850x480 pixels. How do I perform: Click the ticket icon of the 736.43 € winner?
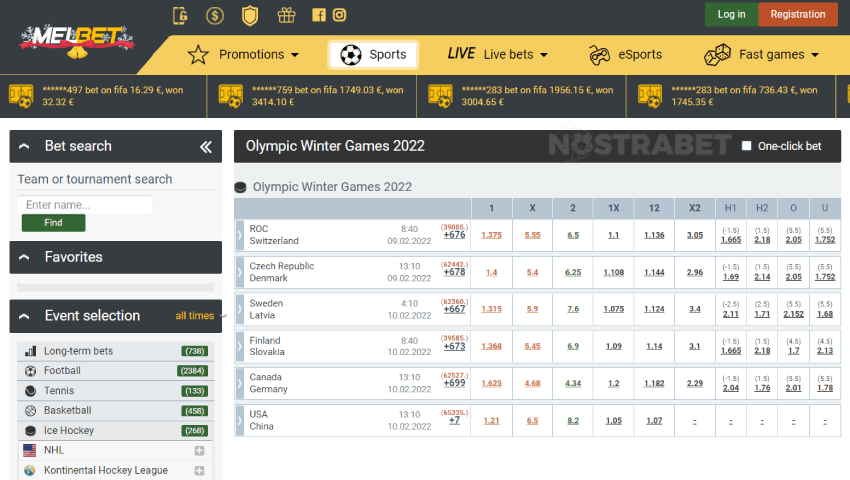649,96
